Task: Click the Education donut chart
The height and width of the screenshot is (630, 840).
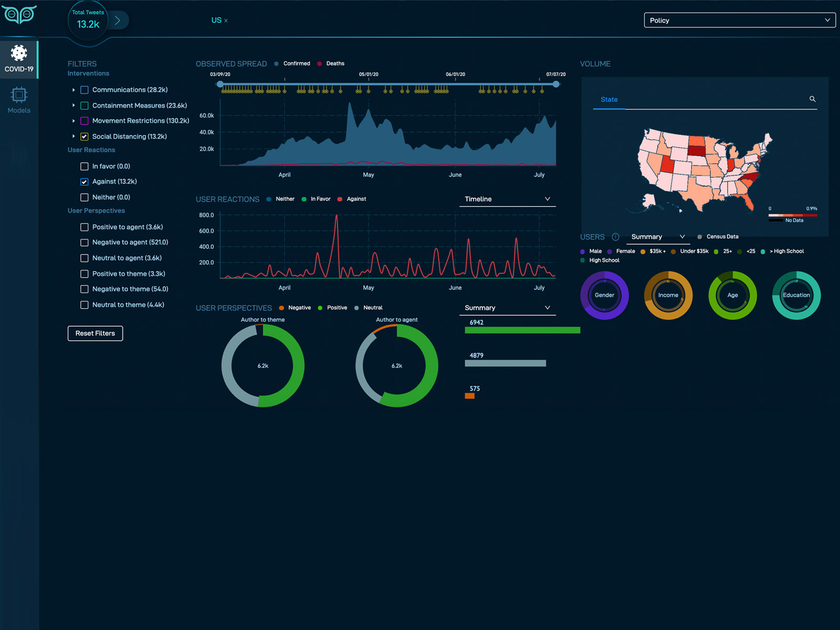Action: (x=796, y=295)
